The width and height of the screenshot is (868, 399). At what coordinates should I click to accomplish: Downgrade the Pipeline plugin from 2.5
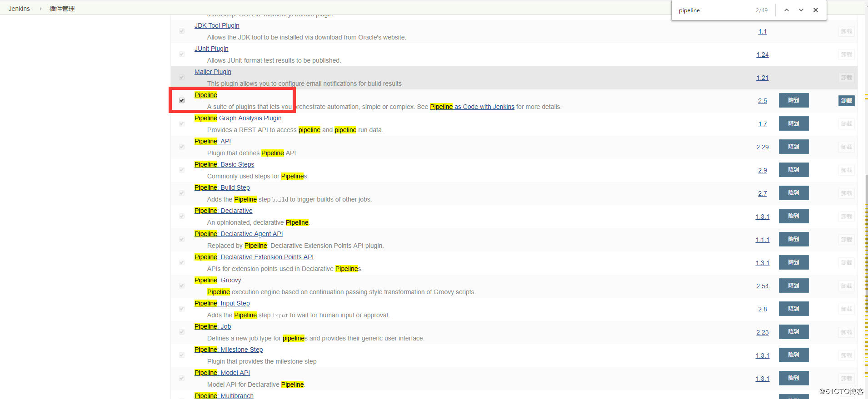794,100
